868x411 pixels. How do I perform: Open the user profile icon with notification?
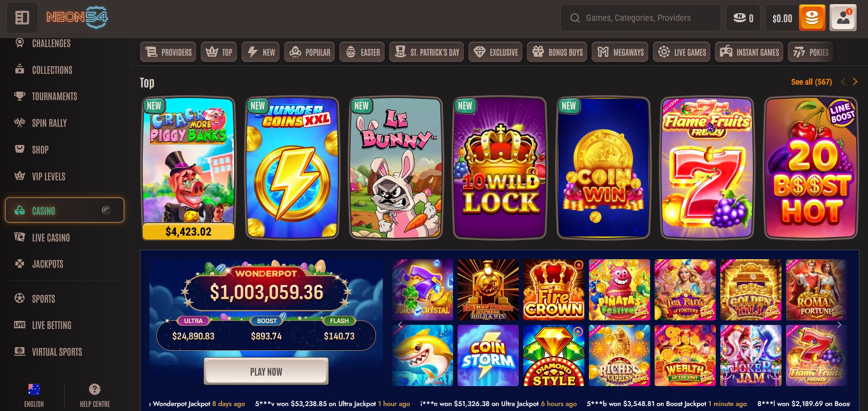pyautogui.click(x=843, y=18)
